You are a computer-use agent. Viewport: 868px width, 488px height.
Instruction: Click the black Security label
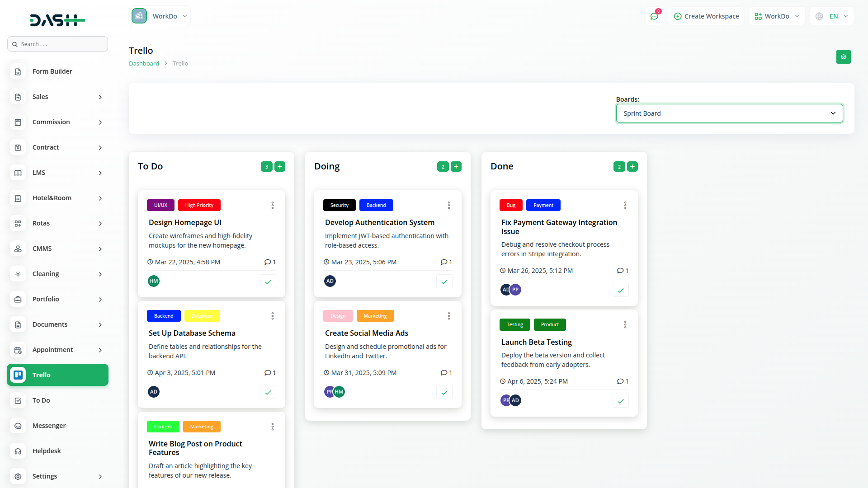340,205
